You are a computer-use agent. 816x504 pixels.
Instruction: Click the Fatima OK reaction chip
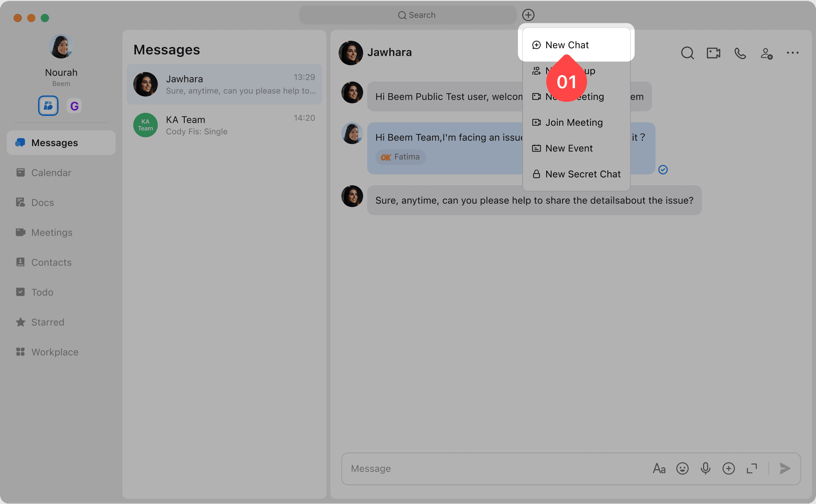coord(400,157)
